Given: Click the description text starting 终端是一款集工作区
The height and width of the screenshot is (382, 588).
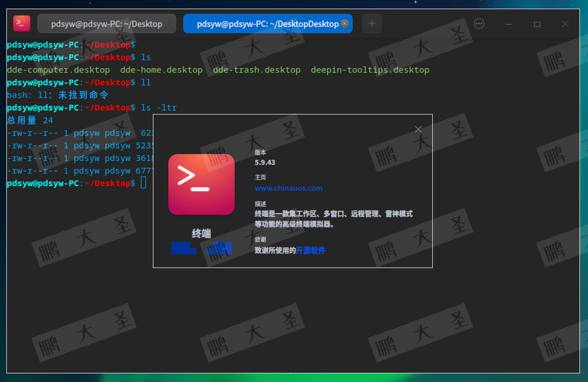Looking at the screenshot, I should pyautogui.click(x=334, y=219).
